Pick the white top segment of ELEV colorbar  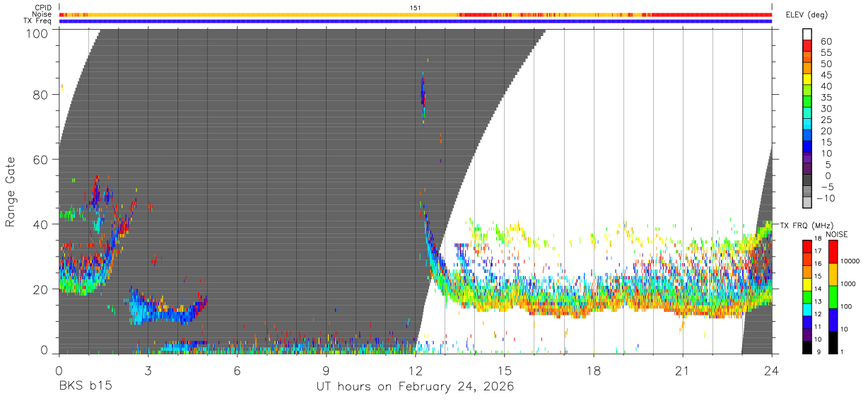coord(807,35)
